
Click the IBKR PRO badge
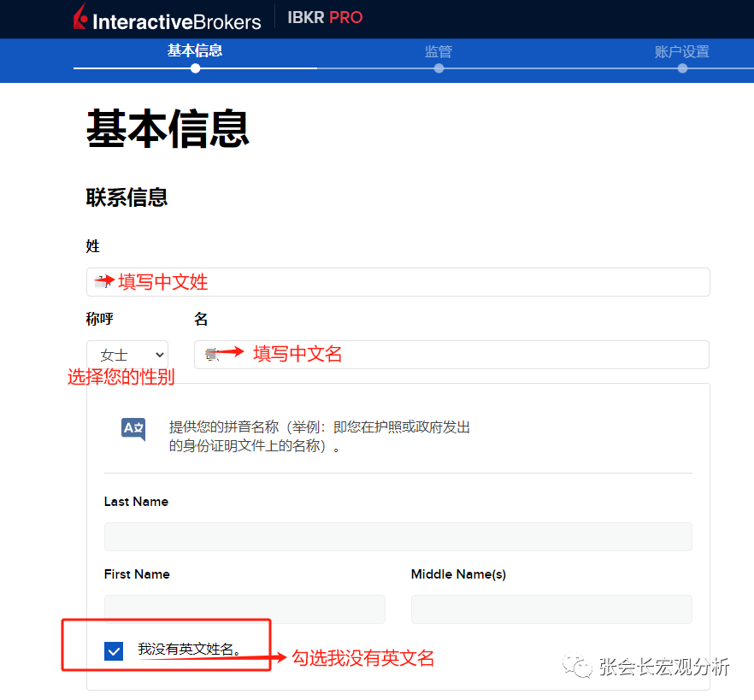click(325, 18)
